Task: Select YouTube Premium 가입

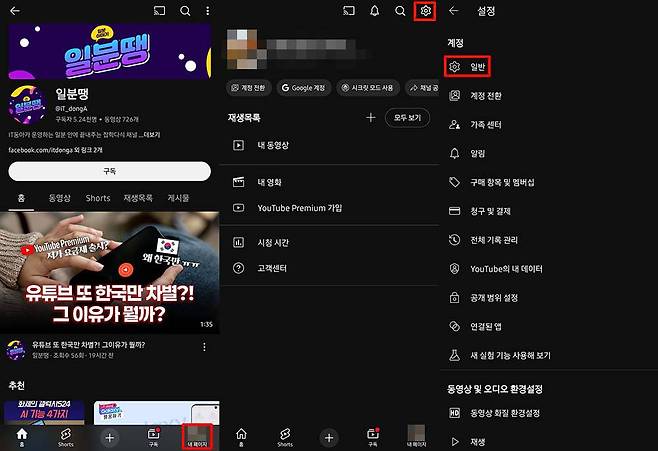Action: pyautogui.click(x=330, y=208)
